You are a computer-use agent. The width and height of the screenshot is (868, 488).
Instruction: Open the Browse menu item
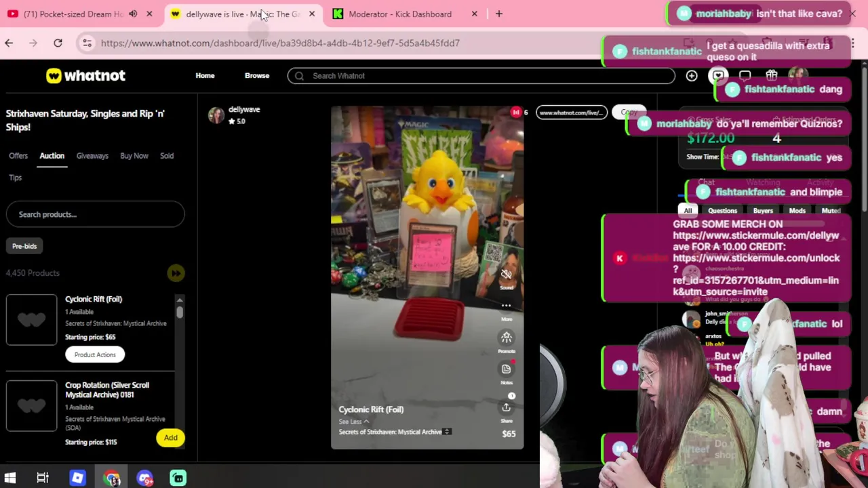(x=257, y=75)
